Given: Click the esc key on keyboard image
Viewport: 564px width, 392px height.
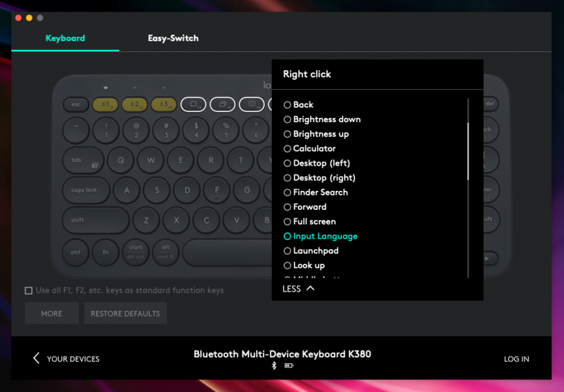Looking at the screenshot, I should click(x=76, y=104).
